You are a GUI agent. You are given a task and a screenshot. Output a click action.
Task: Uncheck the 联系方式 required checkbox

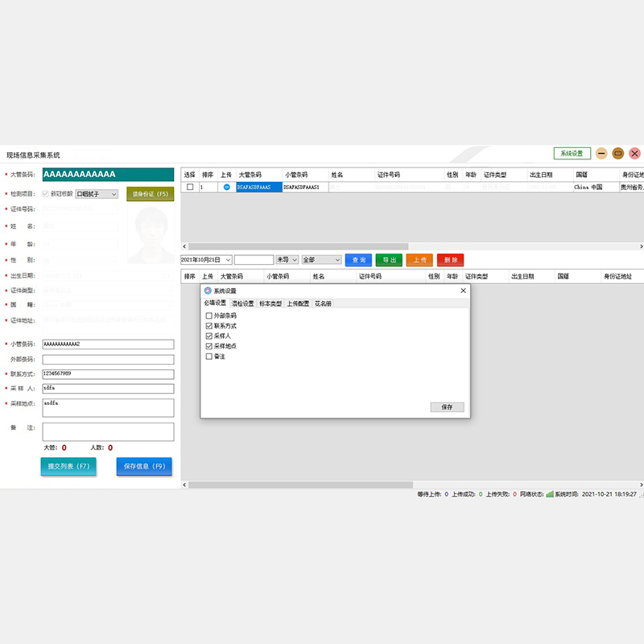click(x=209, y=326)
